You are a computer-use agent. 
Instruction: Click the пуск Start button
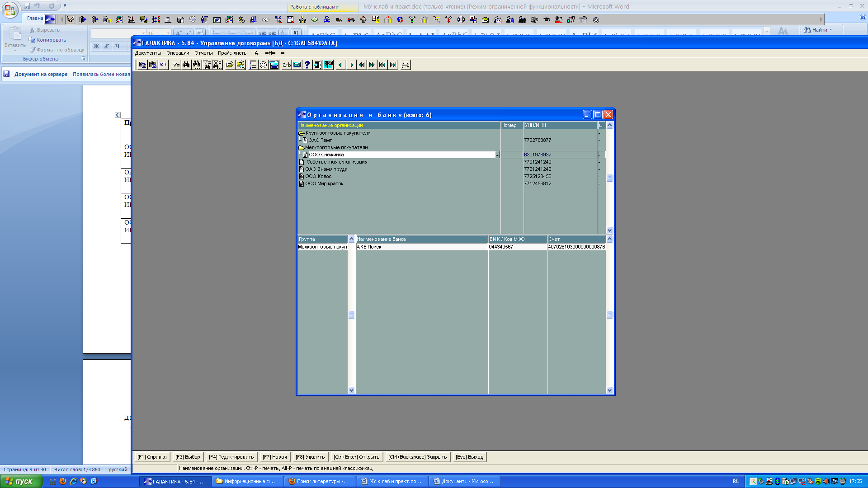point(21,481)
